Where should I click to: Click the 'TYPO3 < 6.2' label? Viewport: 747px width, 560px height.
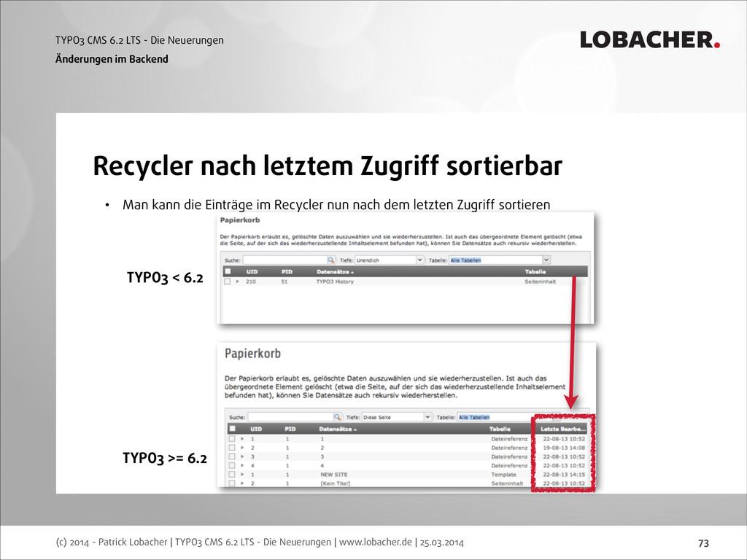tap(165, 277)
